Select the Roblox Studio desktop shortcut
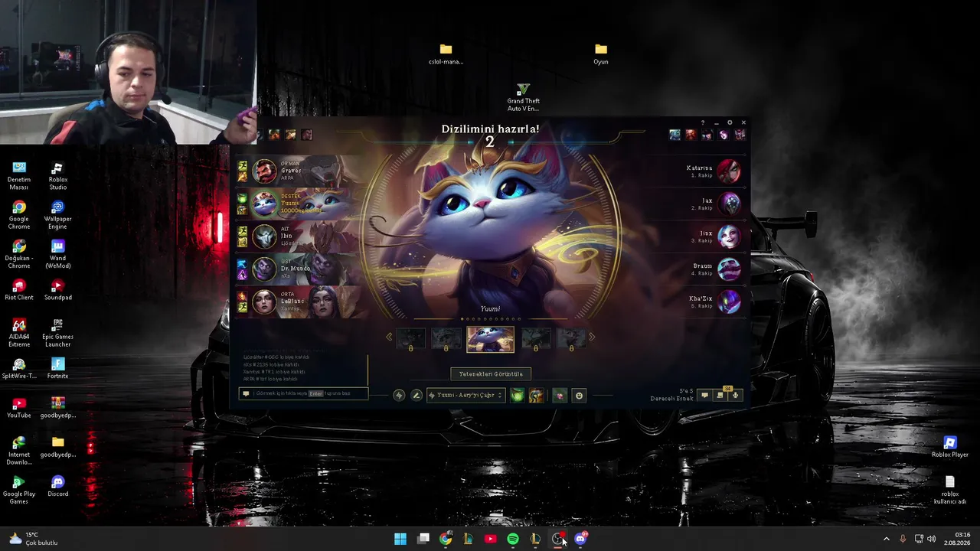This screenshot has height=551, width=980. pyautogui.click(x=57, y=176)
